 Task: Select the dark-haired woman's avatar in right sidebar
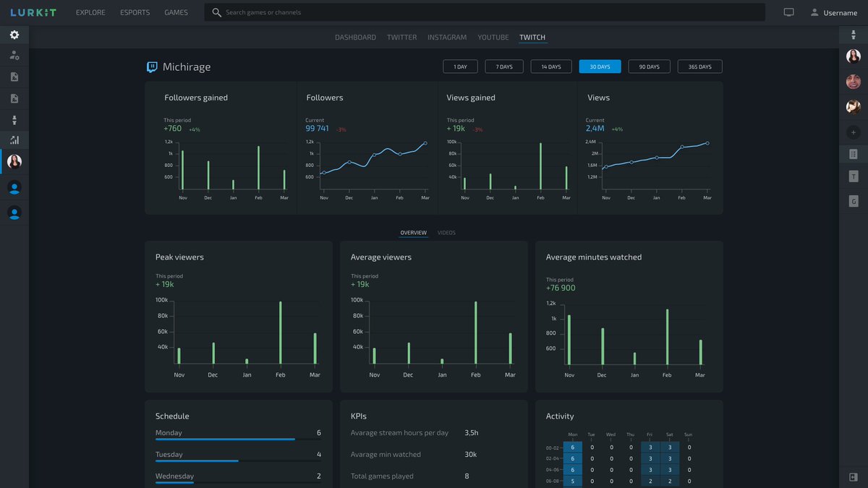[x=854, y=56]
